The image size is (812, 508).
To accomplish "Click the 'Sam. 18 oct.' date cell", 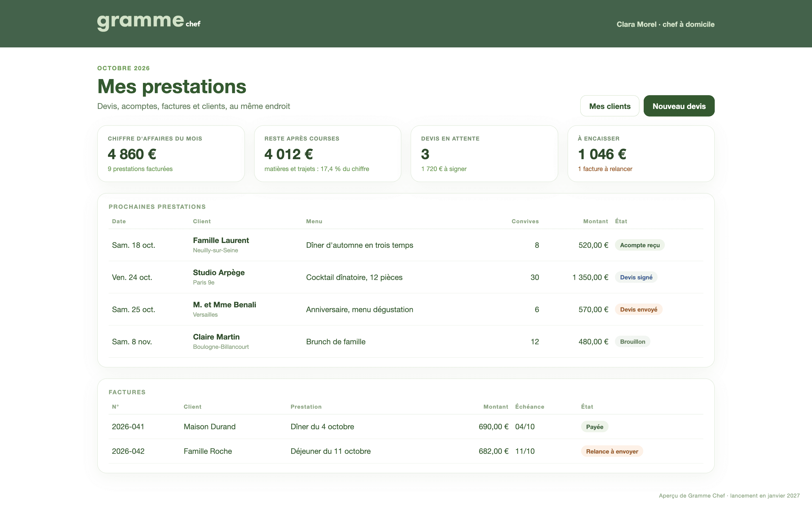I will pyautogui.click(x=133, y=245).
